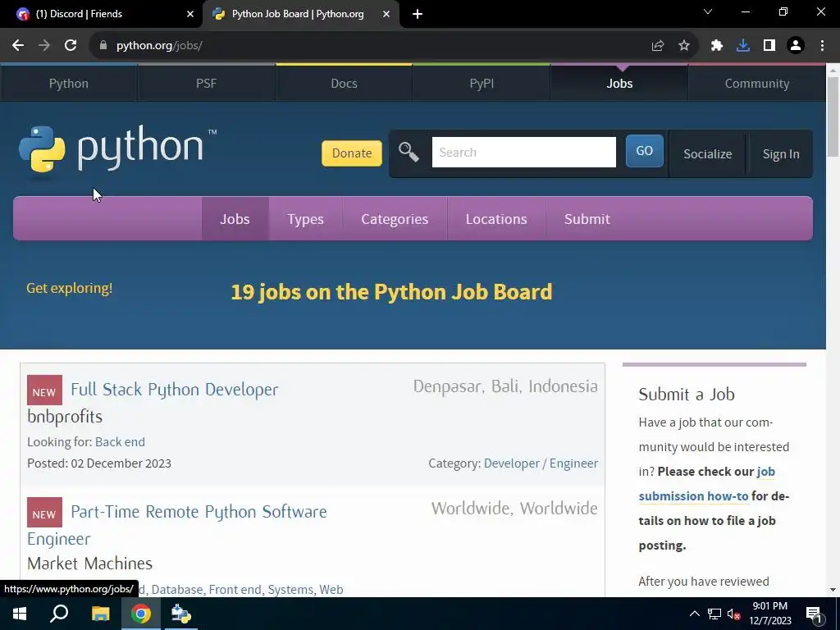Click the padlock site info icon
The image size is (840, 630).
[x=103, y=46]
